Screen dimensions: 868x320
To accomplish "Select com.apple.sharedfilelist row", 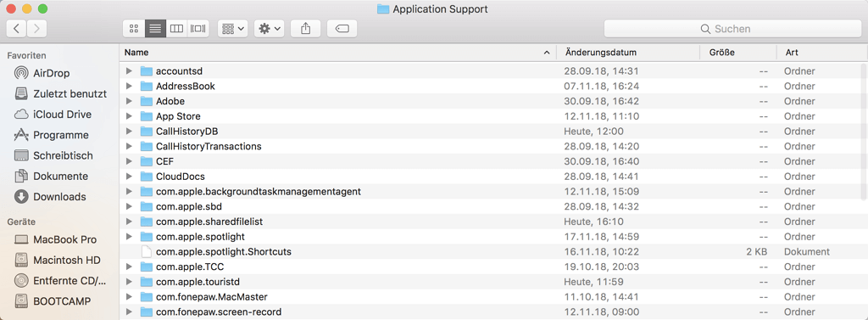I will coord(493,222).
